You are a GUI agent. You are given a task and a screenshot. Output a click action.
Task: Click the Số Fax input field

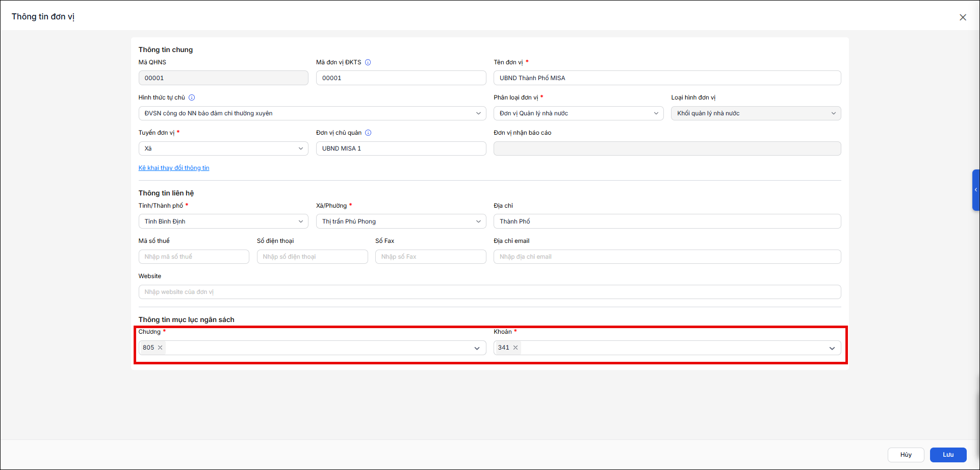pos(430,257)
